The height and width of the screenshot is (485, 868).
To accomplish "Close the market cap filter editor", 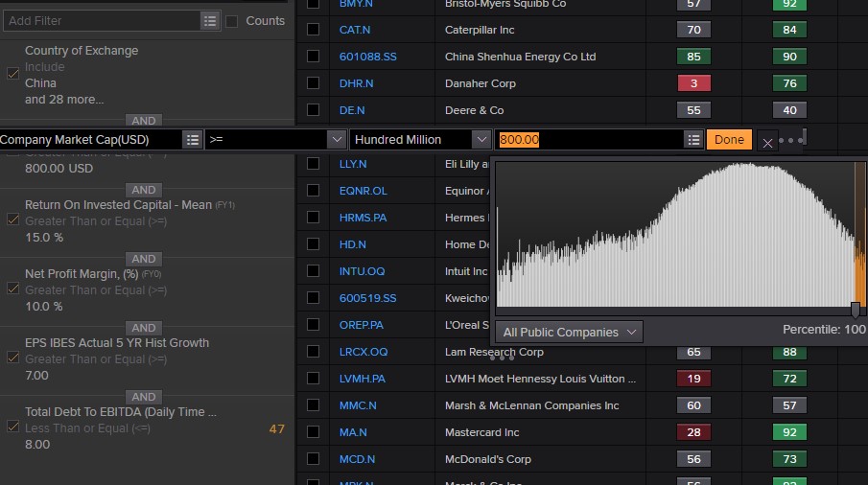I will (767, 143).
